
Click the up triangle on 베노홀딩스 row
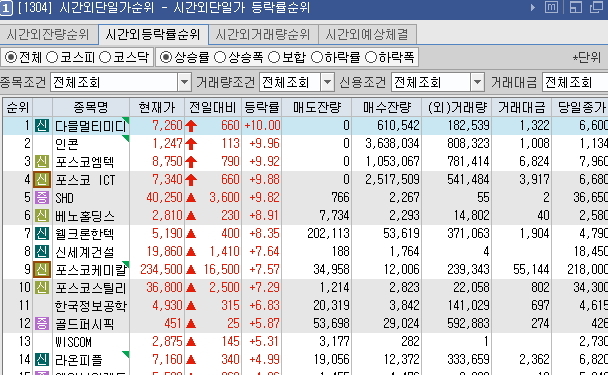(x=191, y=216)
